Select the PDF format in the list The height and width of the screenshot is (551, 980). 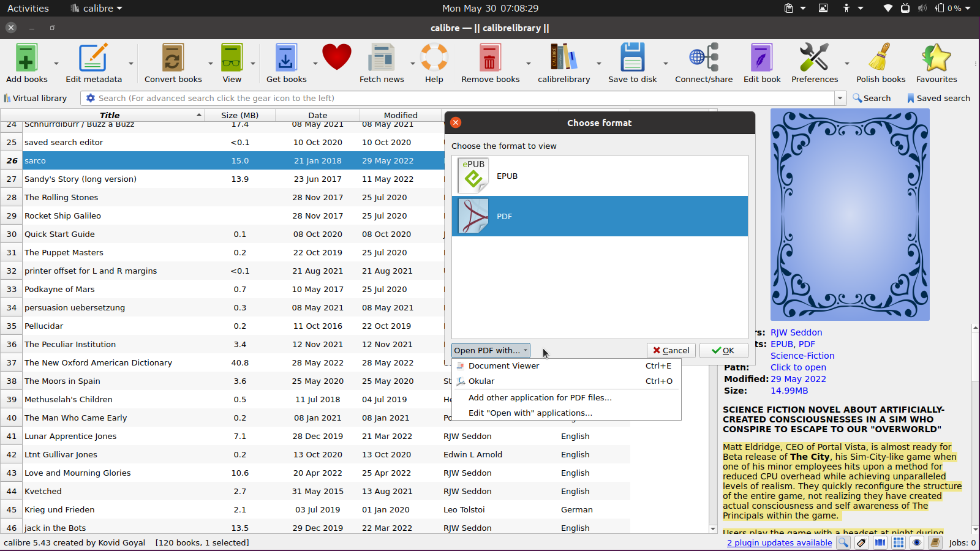click(600, 216)
